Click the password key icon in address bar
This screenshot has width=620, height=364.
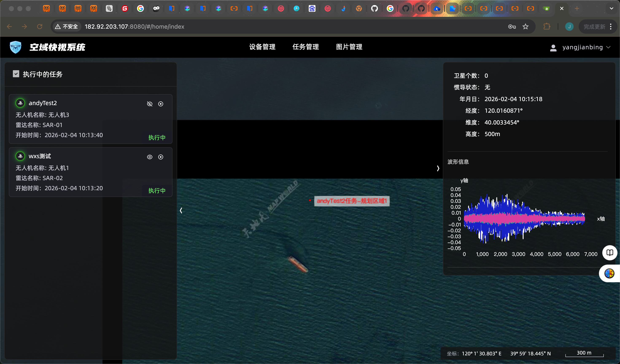512,27
